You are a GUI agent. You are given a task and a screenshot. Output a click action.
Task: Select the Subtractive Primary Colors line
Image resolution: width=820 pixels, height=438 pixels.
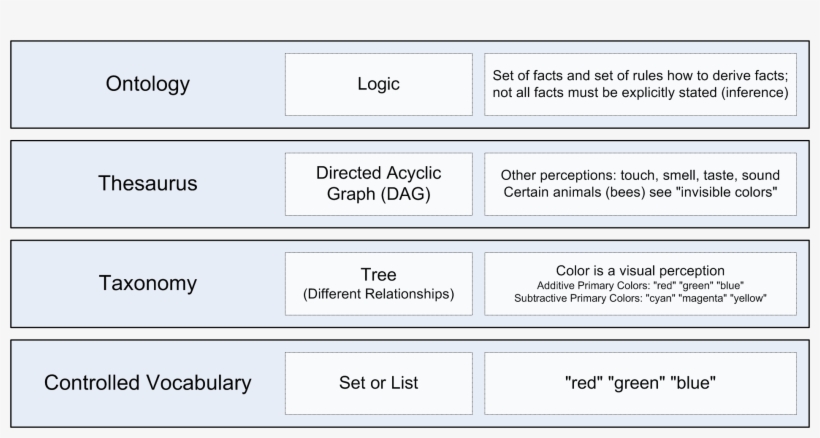[640, 298]
